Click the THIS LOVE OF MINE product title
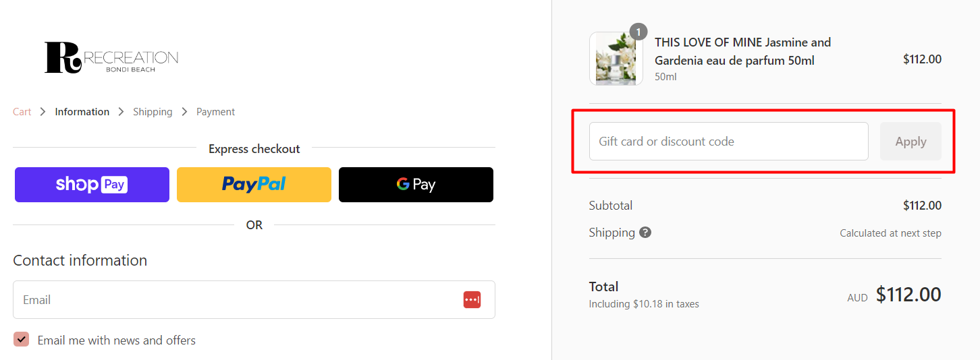This screenshot has width=980, height=360. 742,51
